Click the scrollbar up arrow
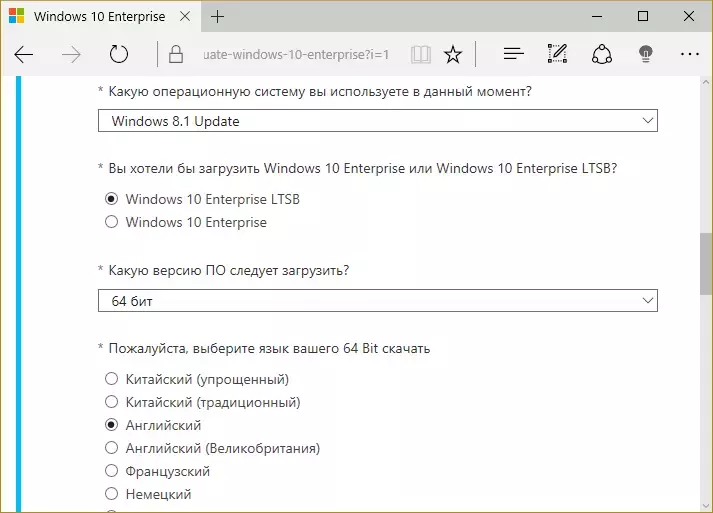This screenshot has height=513, width=713. (706, 82)
